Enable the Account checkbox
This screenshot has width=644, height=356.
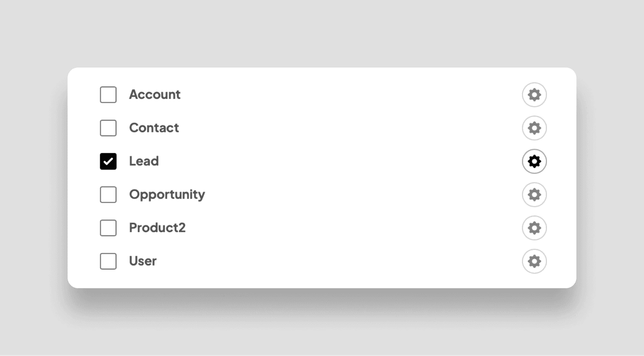pyautogui.click(x=108, y=95)
